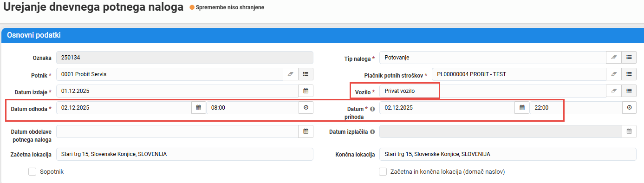Click info icon next to Datum izplačila
Image resolution: width=644 pixels, height=183 pixels.
click(x=372, y=132)
